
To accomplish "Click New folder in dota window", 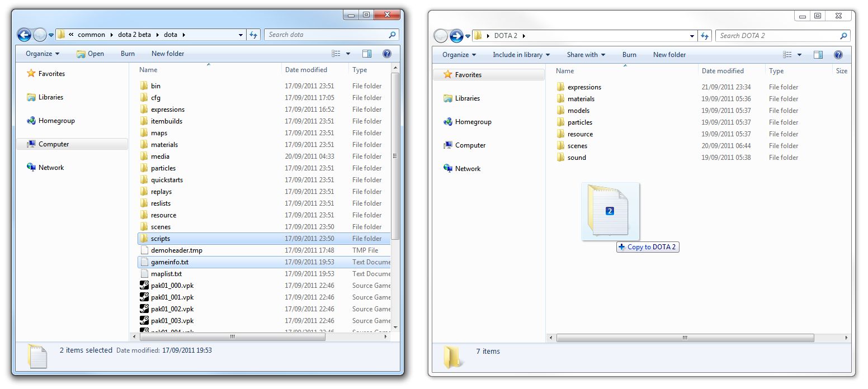I will coord(168,54).
